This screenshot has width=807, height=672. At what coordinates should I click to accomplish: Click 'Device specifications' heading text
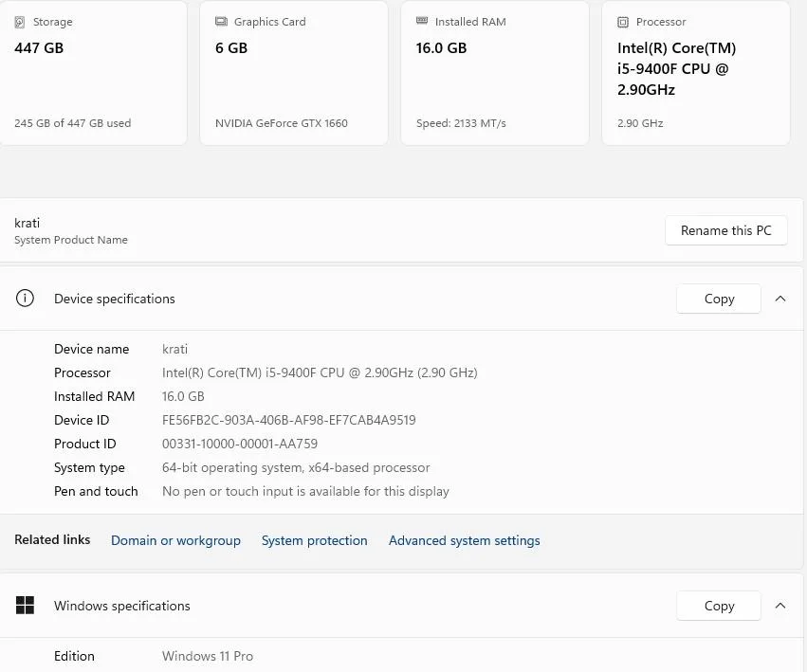pos(114,299)
